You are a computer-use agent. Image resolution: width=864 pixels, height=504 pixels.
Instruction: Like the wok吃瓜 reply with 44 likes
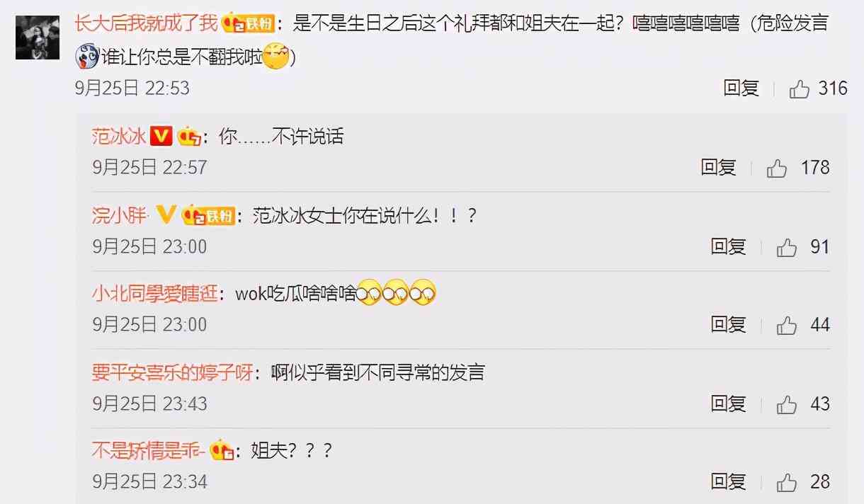pyautogui.click(x=787, y=326)
